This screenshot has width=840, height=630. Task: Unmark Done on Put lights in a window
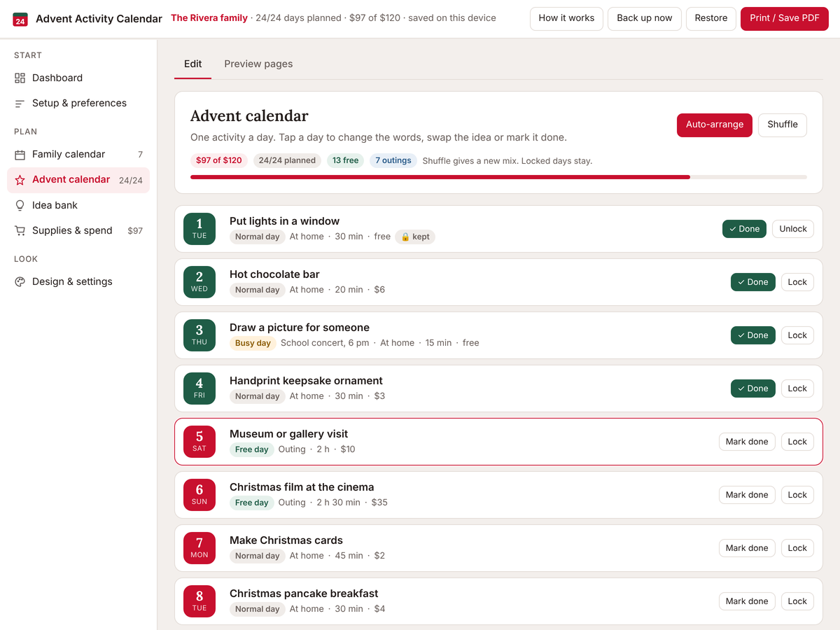tap(744, 229)
